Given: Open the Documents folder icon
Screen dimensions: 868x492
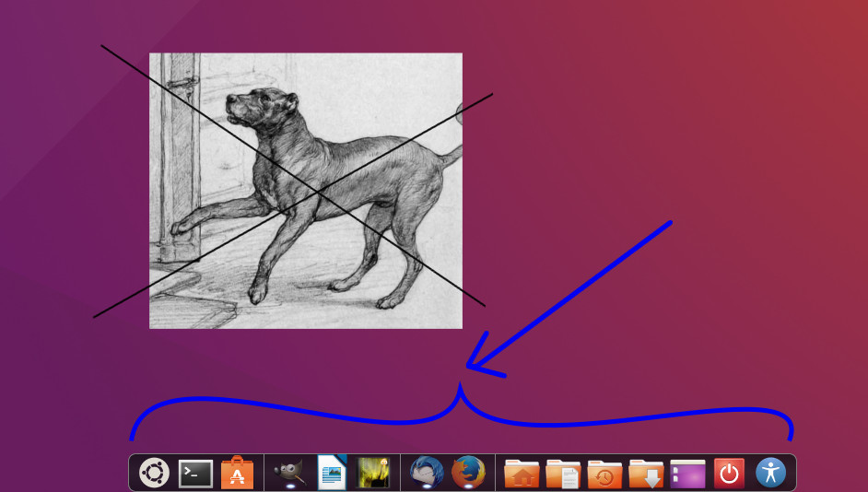Looking at the screenshot, I should (x=563, y=474).
